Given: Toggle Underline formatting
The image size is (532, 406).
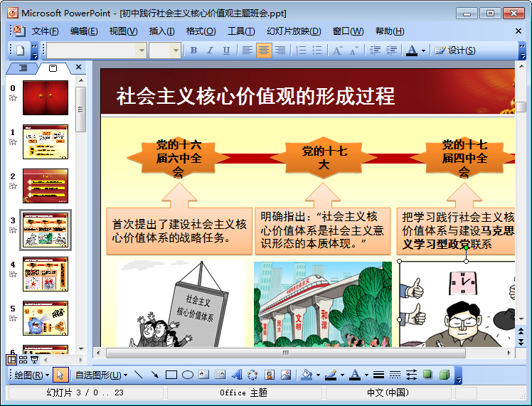Looking at the screenshot, I should click(x=226, y=50).
